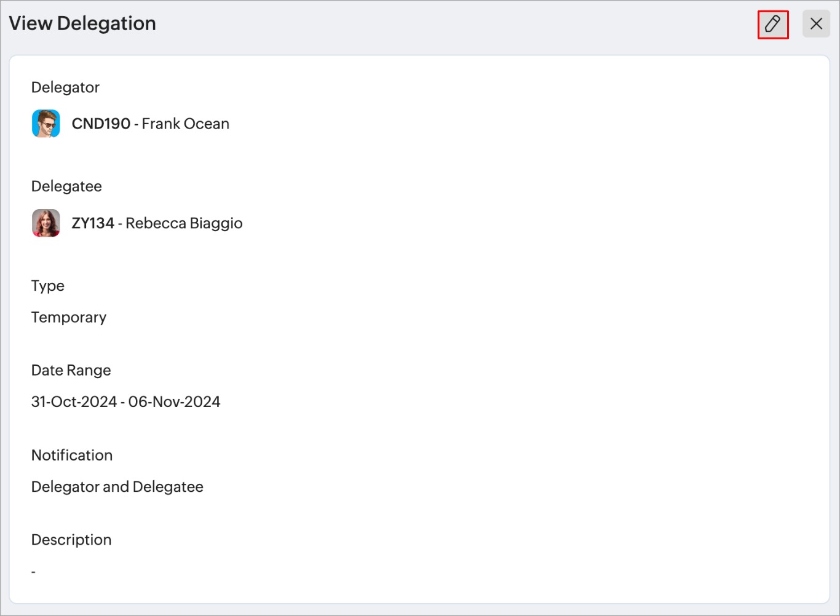Viewport: 840px width, 616px height.
Task: Click the pencil edit delegation icon
Action: coord(773,24)
